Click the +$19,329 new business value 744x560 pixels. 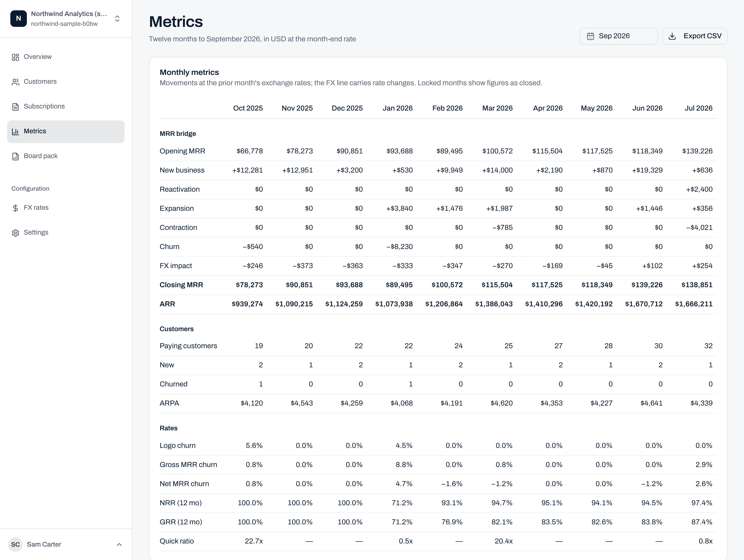pyautogui.click(x=647, y=170)
